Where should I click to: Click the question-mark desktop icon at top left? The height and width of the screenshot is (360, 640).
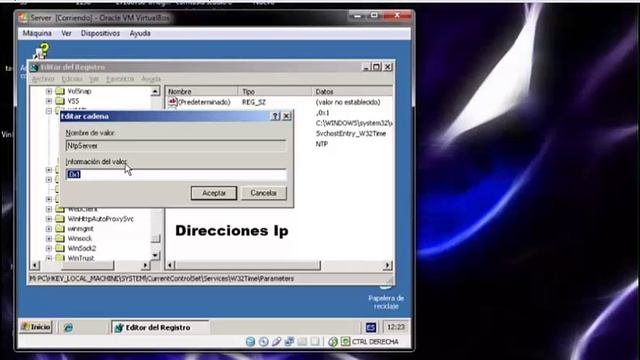click(42, 51)
